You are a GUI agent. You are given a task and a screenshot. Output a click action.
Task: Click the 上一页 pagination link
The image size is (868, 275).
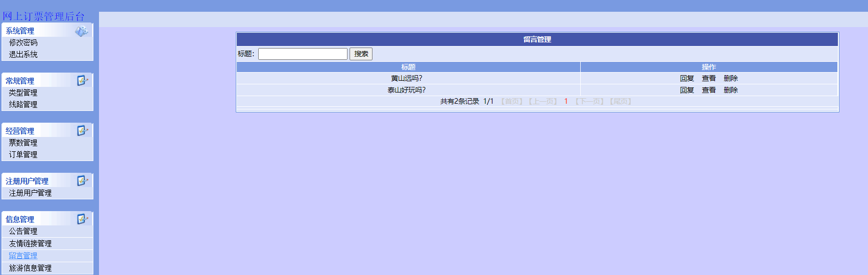pos(543,101)
